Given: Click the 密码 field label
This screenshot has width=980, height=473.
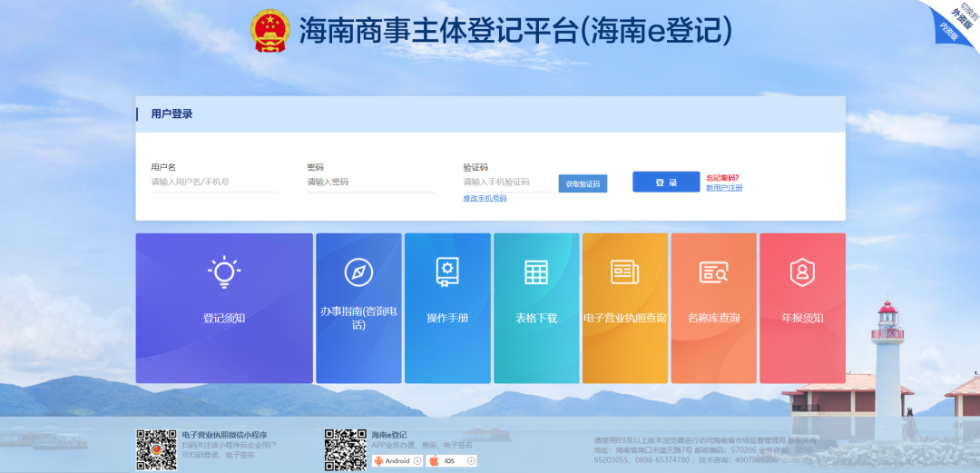Looking at the screenshot, I should point(315,167).
